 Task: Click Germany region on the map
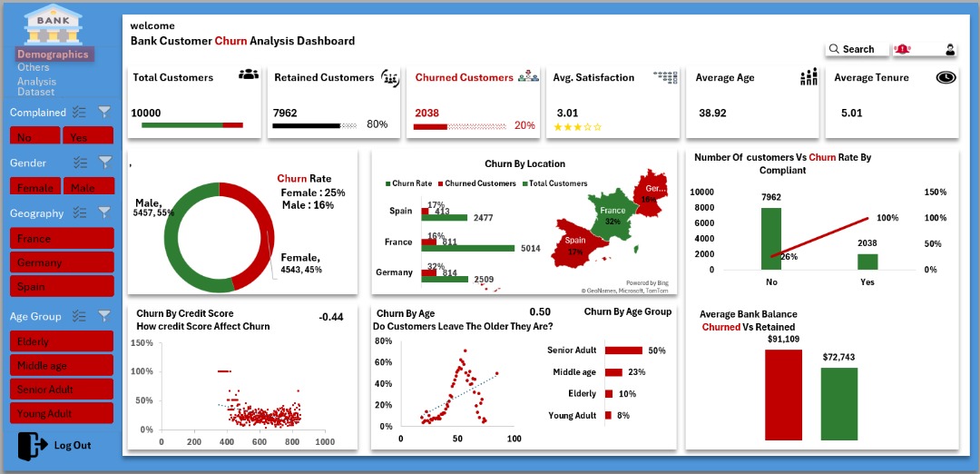coord(650,193)
